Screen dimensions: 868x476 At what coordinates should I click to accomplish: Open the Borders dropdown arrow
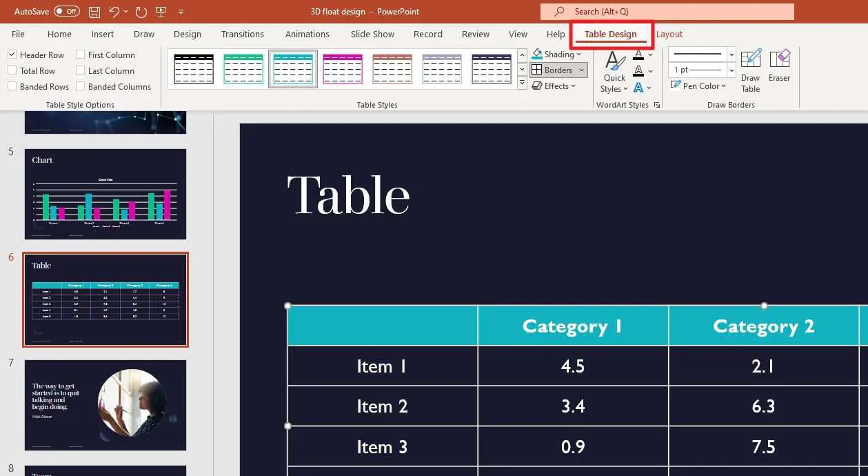click(x=582, y=70)
